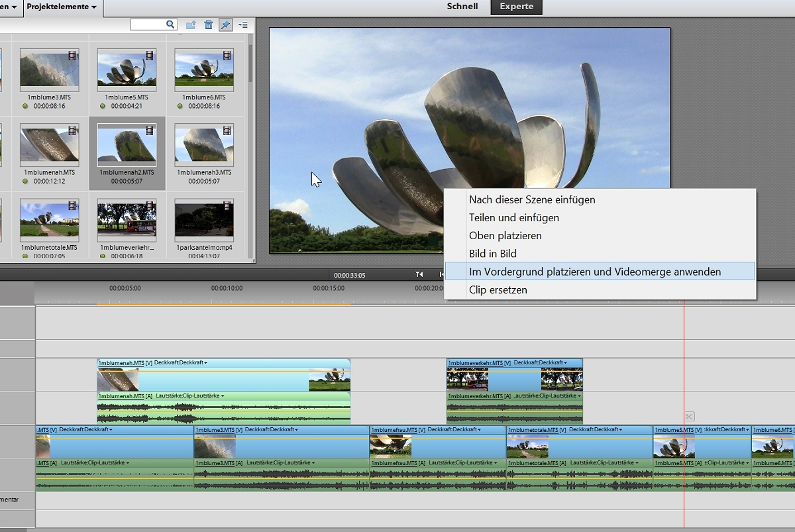Select the 1mblume3.MTS audio clip in timeline
Screen dimensions: 795x532
pyautogui.click(x=282, y=475)
